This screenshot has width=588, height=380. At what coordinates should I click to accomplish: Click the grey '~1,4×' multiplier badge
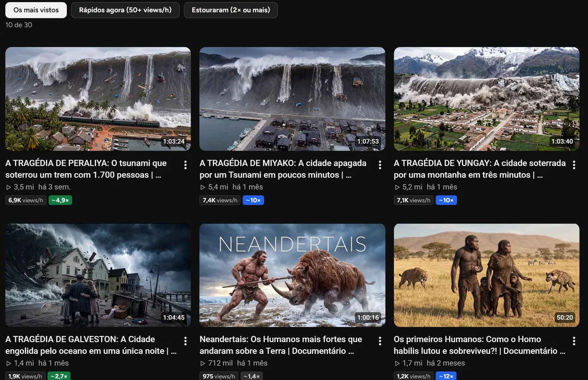(x=252, y=376)
